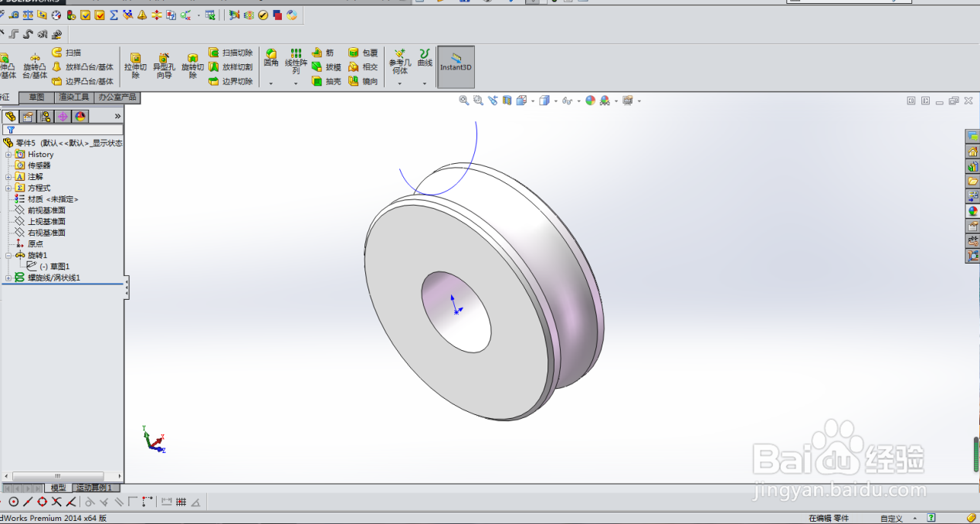980x524 pixels.
Task: Open the 运动算例1 tab
Action: tap(93, 488)
